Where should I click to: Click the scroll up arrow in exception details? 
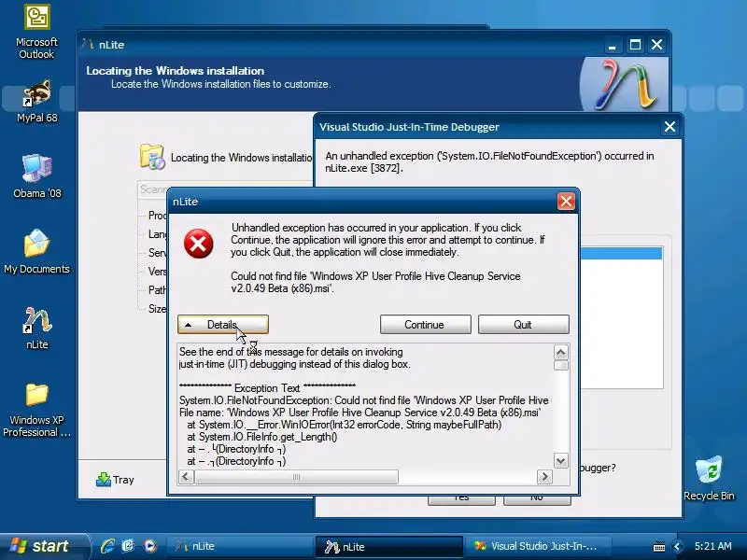tap(561, 353)
